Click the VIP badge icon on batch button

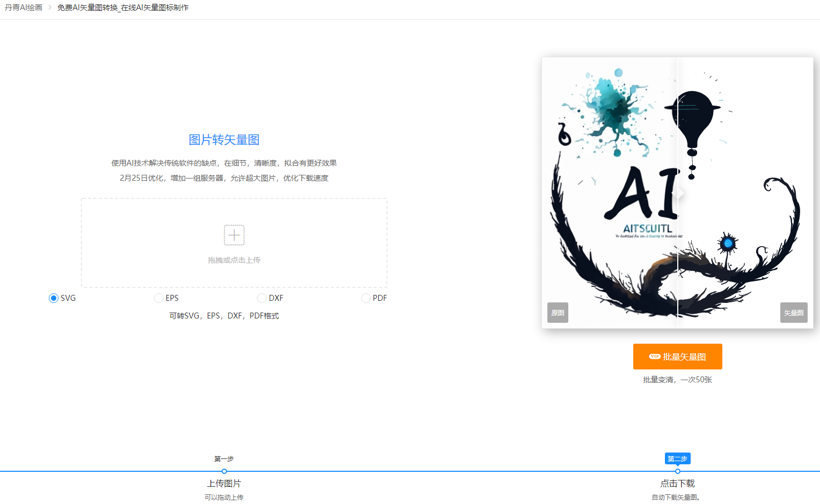655,357
